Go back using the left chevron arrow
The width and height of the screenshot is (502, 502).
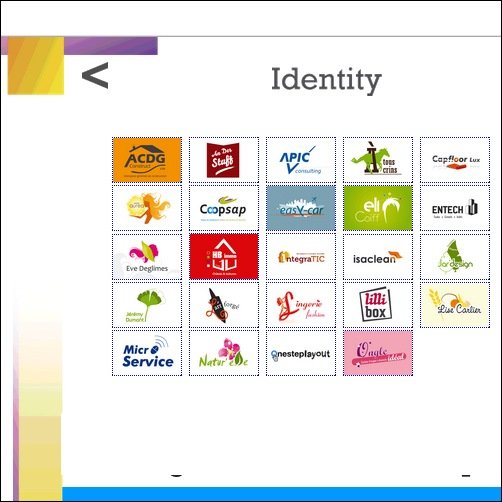click(95, 76)
